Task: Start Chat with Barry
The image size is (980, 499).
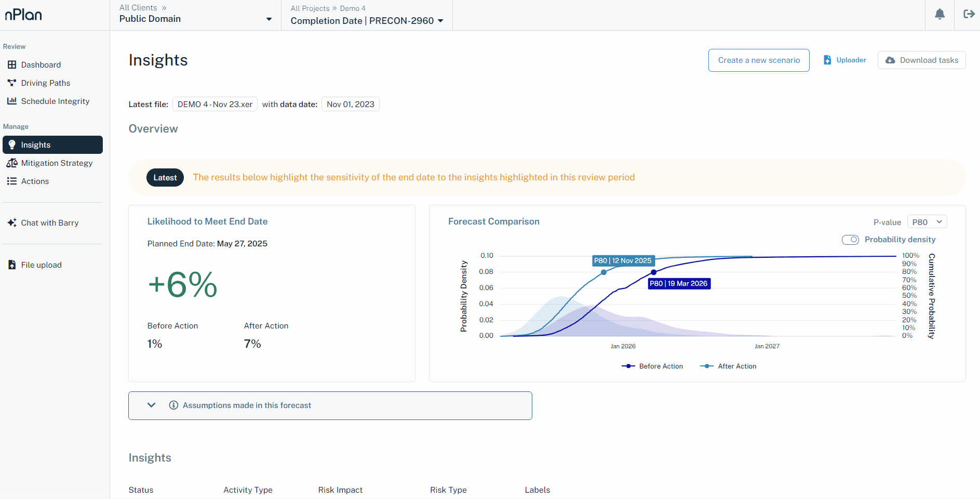Action: pos(49,222)
